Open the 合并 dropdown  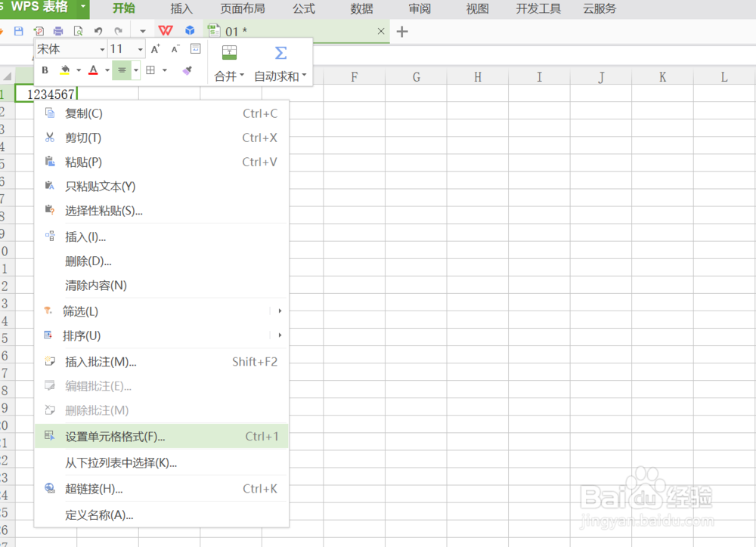(230, 76)
